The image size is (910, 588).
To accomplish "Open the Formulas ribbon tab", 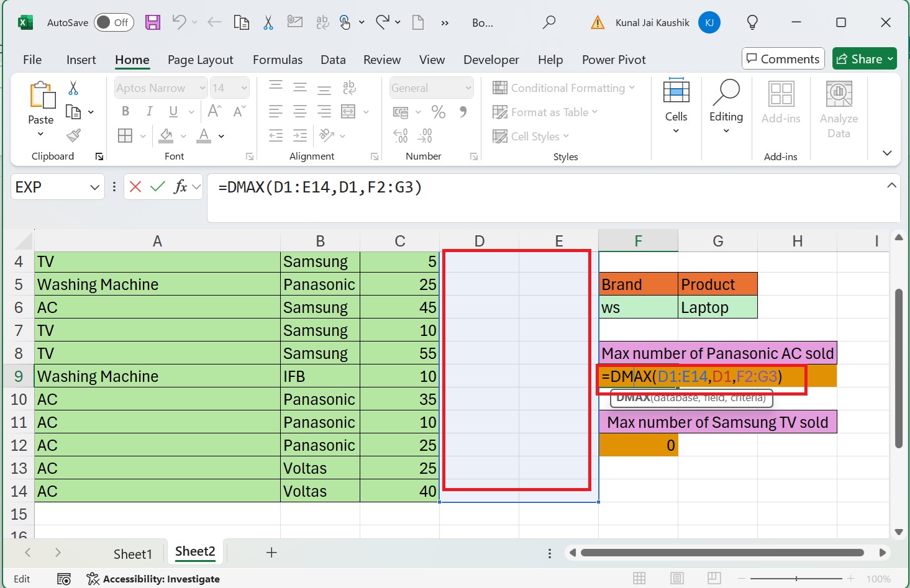I will tap(277, 60).
